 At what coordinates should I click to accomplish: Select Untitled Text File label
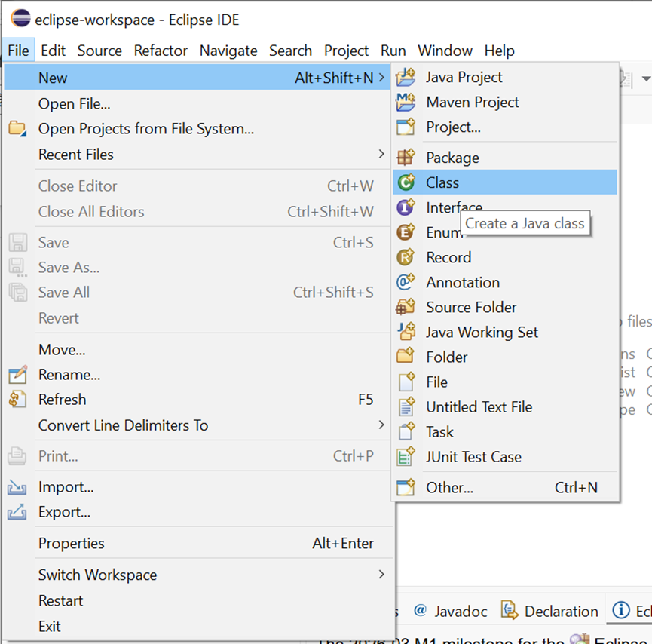click(x=479, y=407)
